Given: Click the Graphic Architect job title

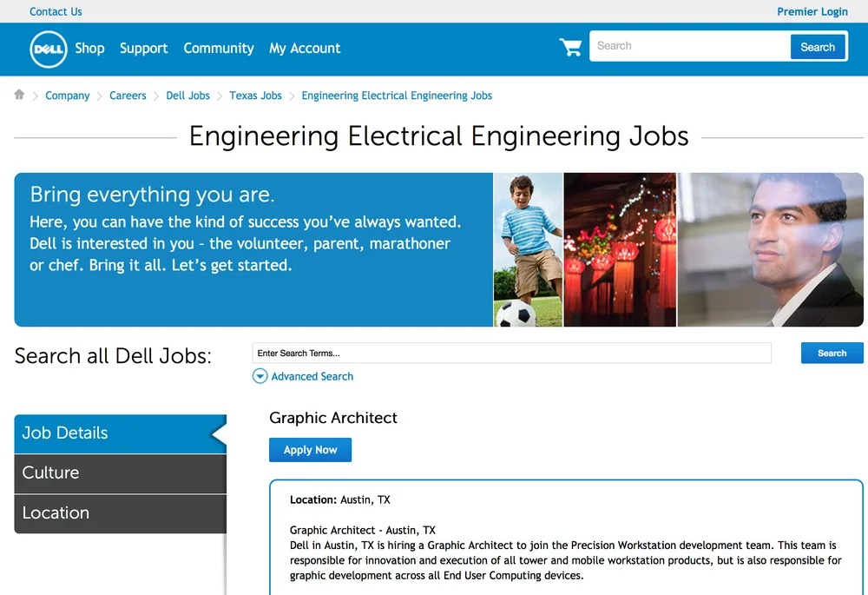Looking at the screenshot, I should coord(333,418).
